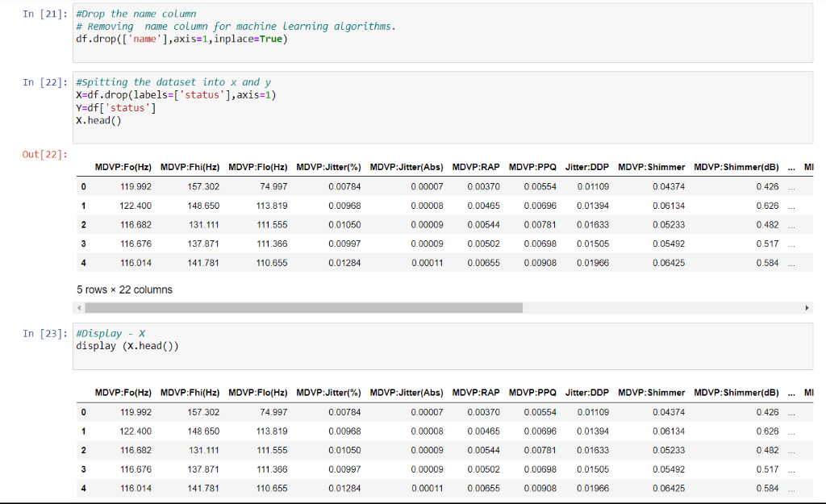Image resolution: width=826 pixels, height=504 pixels.
Task: Click value 119.992 in the Out[22] table
Action: click(136, 187)
